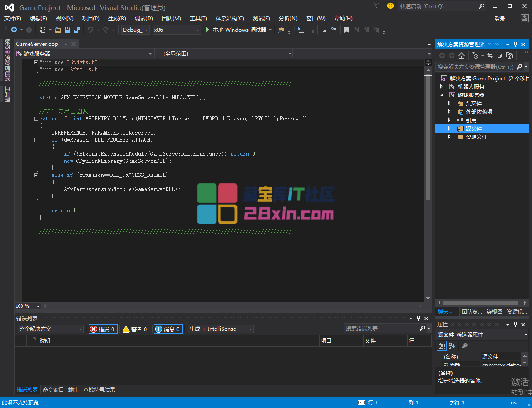Switch to the 类视图 tab
Viewport: 532px width, 408px height.
pyautogui.click(x=495, y=311)
